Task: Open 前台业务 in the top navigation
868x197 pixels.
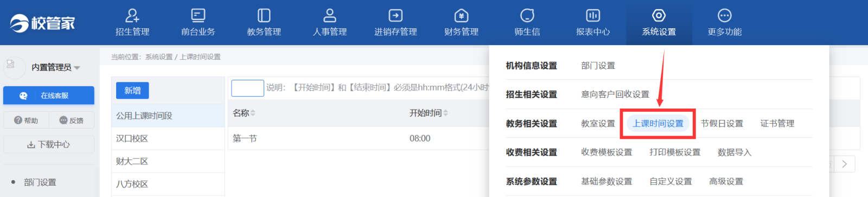Action: point(198,22)
